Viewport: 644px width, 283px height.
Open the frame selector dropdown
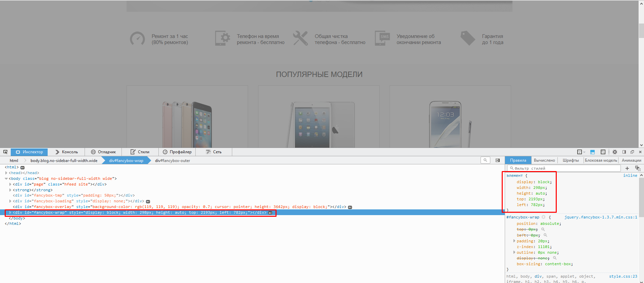pyautogui.click(x=581, y=152)
